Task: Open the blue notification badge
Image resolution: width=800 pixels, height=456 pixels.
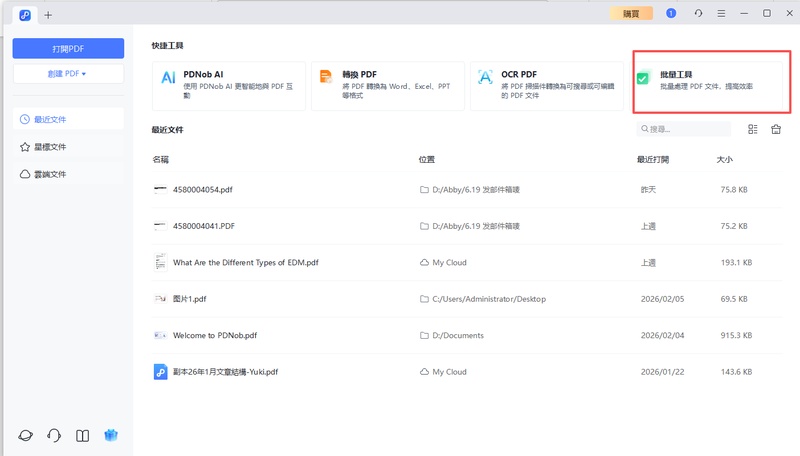Action: click(x=671, y=13)
